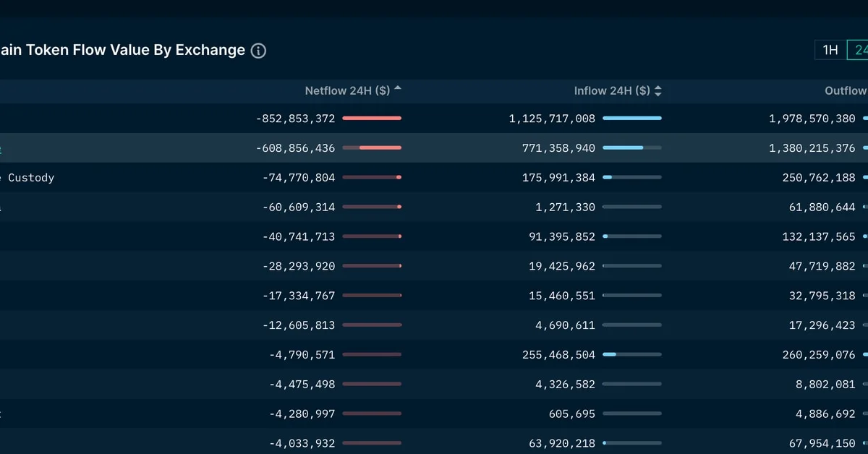Select netflow value -74,770,804
Viewport: 868px width, 454px height.
tap(299, 178)
